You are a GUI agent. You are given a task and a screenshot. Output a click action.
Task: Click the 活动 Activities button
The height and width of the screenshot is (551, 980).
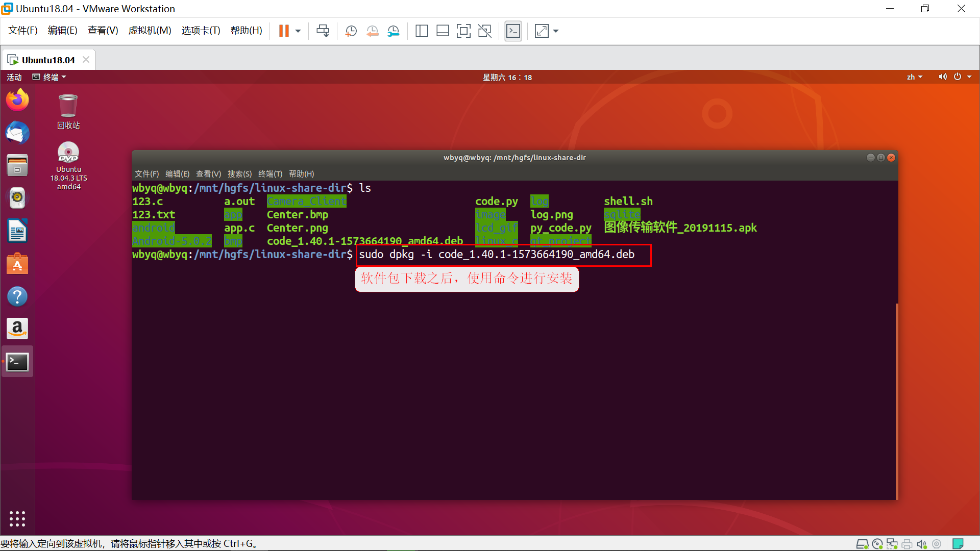click(x=14, y=77)
